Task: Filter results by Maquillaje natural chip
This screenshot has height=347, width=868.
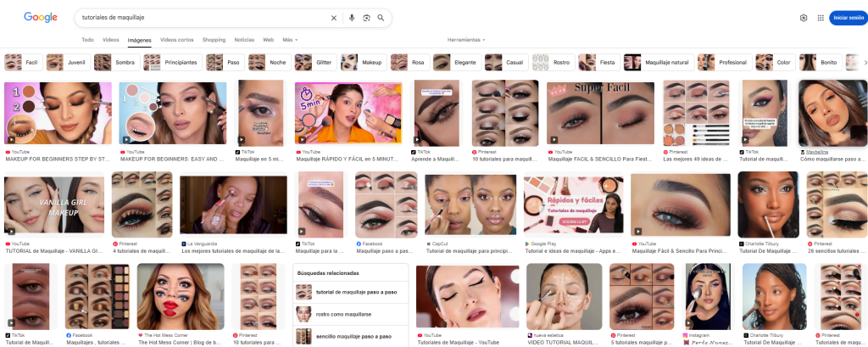Action: (x=656, y=63)
